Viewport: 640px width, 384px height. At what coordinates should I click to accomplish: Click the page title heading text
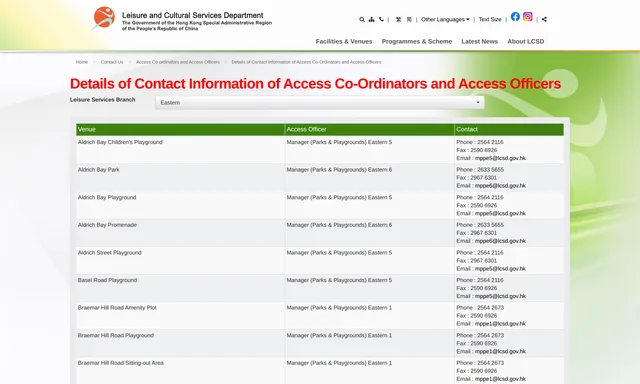pos(315,84)
